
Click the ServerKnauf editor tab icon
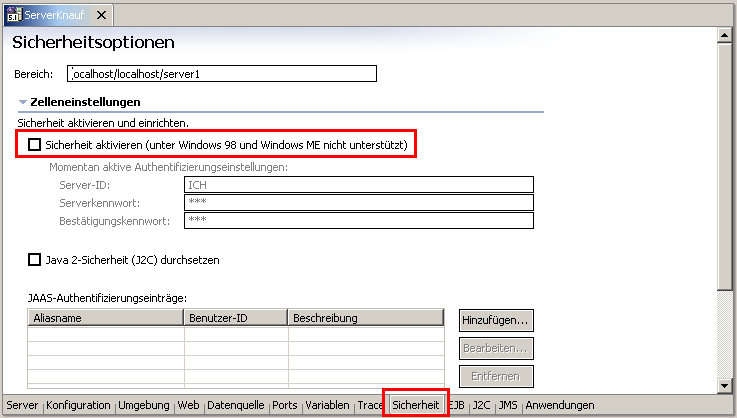click(14, 15)
